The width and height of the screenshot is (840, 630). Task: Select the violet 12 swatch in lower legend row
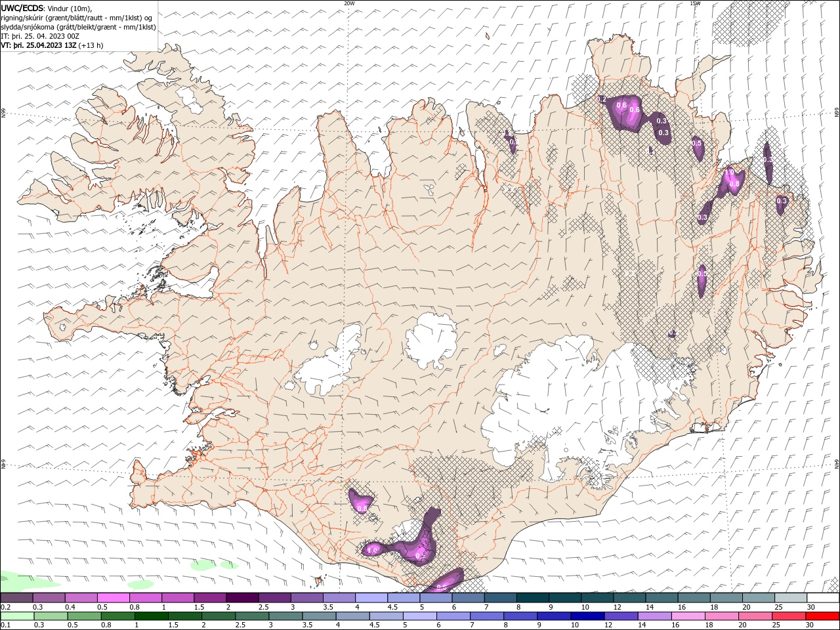point(621,616)
